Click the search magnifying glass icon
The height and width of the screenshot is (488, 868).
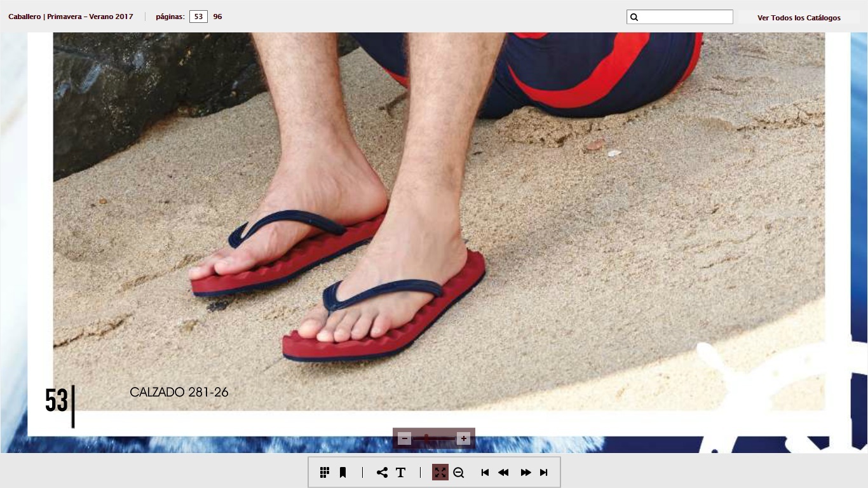[x=634, y=17]
